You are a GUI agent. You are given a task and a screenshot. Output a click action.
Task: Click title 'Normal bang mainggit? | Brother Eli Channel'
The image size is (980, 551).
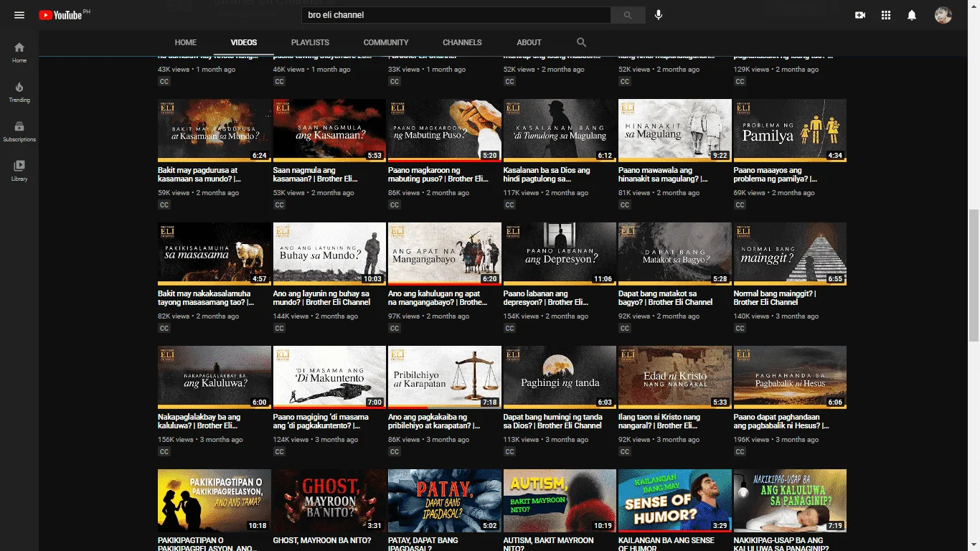775,298
